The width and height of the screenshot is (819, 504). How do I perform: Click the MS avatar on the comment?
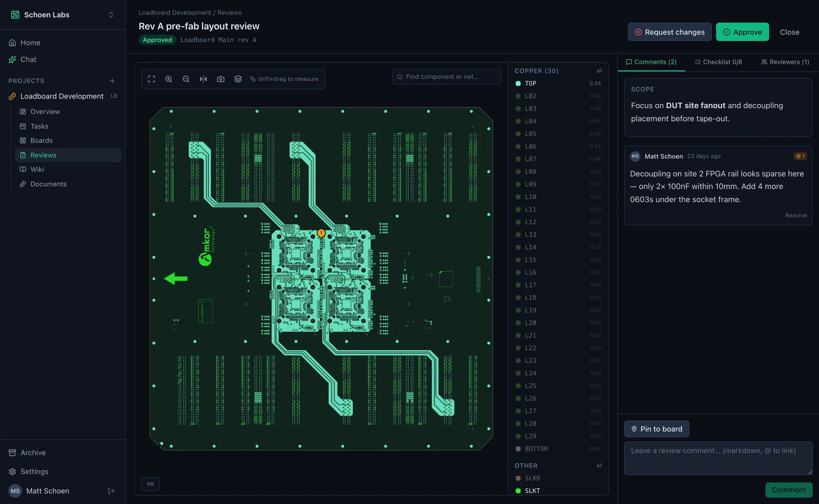click(x=635, y=156)
